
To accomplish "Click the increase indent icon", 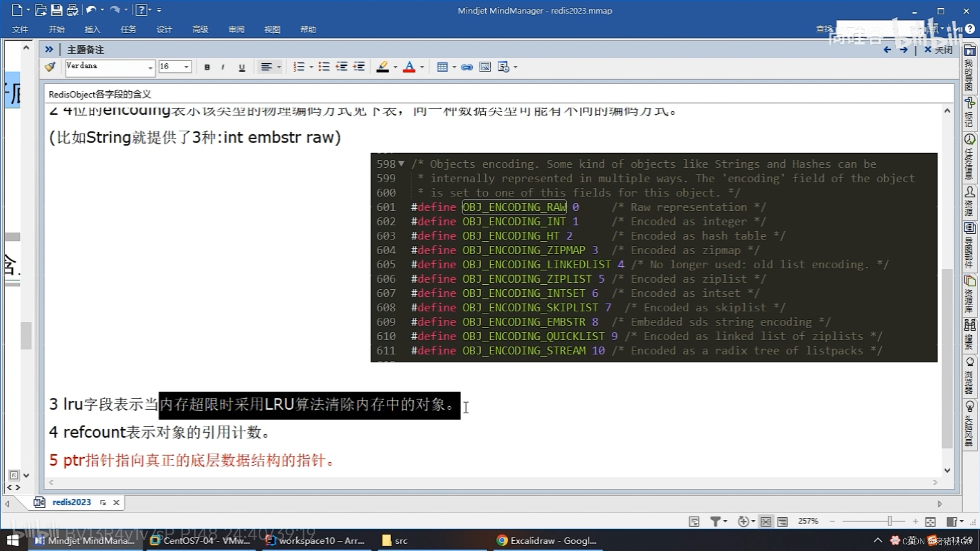I will (x=359, y=67).
